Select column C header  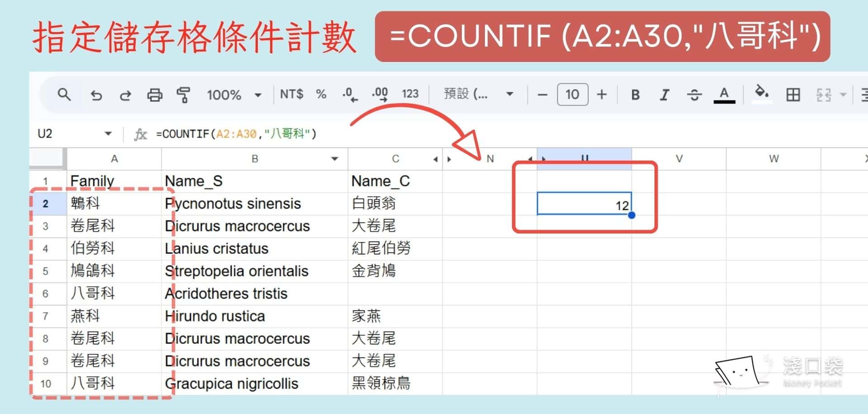point(395,159)
